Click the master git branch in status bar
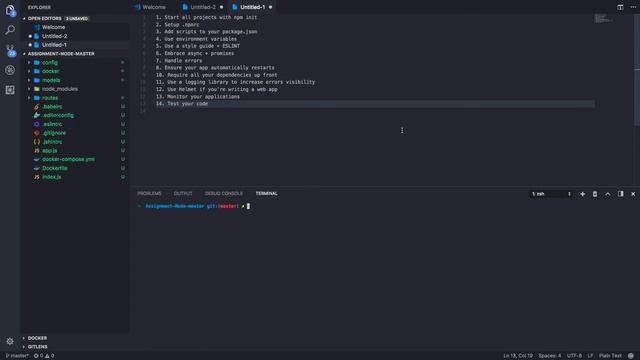This screenshot has width=640, height=360. coord(17,356)
